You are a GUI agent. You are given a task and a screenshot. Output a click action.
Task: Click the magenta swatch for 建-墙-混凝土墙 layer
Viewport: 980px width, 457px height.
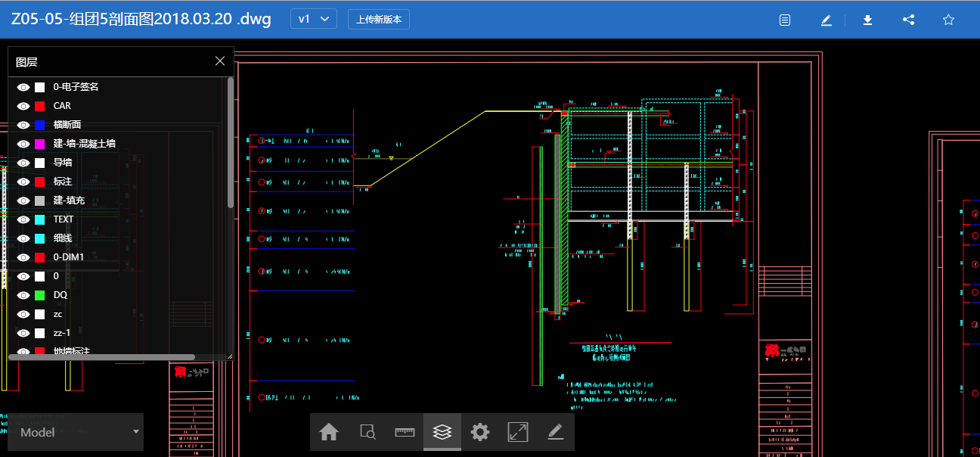[x=40, y=144]
